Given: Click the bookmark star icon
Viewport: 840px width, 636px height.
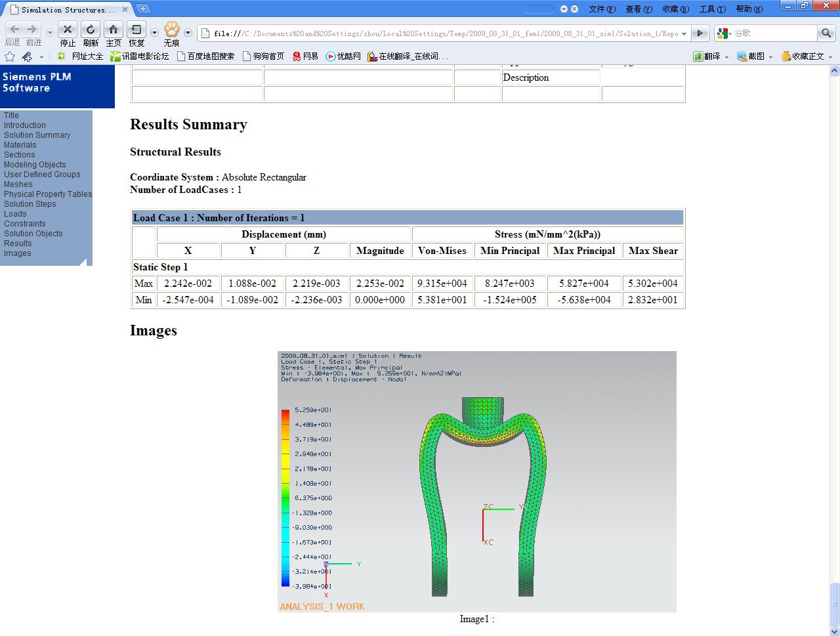Looking at the screenshot, I should [x=10, y=56].
